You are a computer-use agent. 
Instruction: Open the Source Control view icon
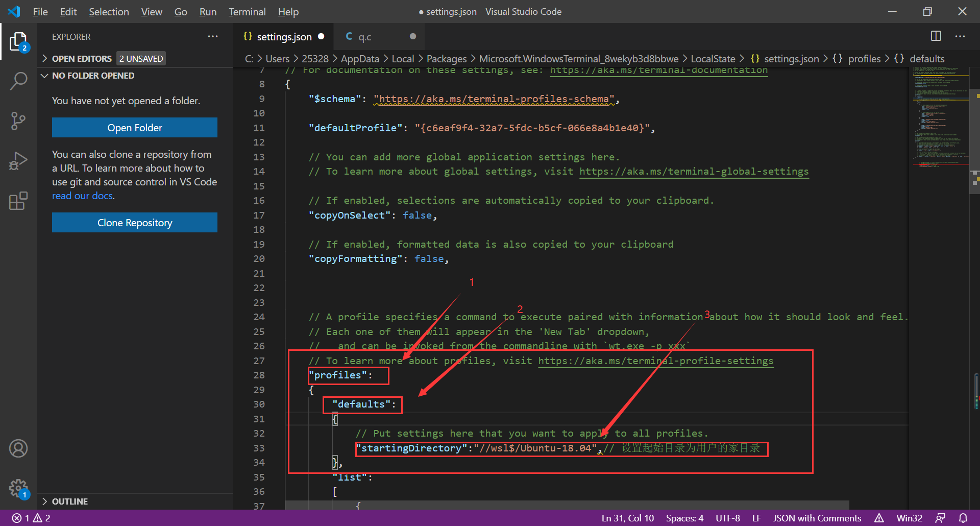point(18,121)
